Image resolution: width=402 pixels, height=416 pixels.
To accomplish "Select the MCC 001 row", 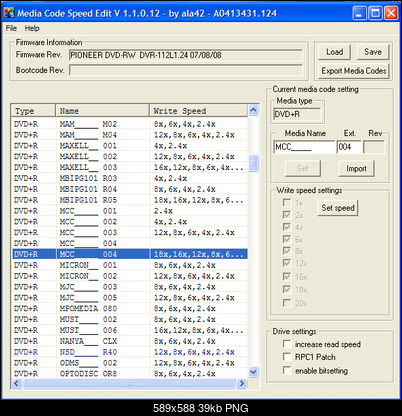I will click(130, 211).
